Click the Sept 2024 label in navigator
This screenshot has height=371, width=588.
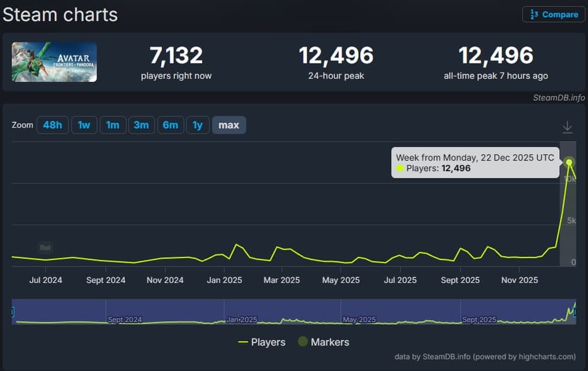pyautogui.click(x=125, y=319)
